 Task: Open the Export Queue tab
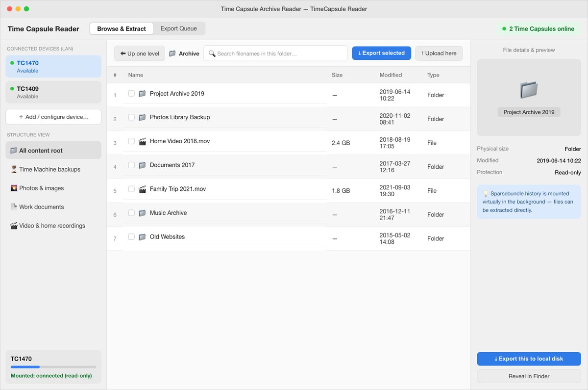(179, 28)
